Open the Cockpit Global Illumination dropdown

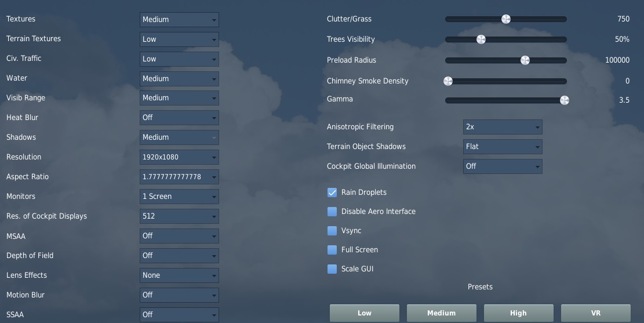coord(503,166)
